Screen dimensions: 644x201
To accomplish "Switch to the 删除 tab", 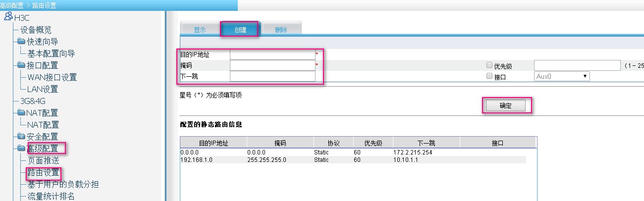I will (281, 29).
